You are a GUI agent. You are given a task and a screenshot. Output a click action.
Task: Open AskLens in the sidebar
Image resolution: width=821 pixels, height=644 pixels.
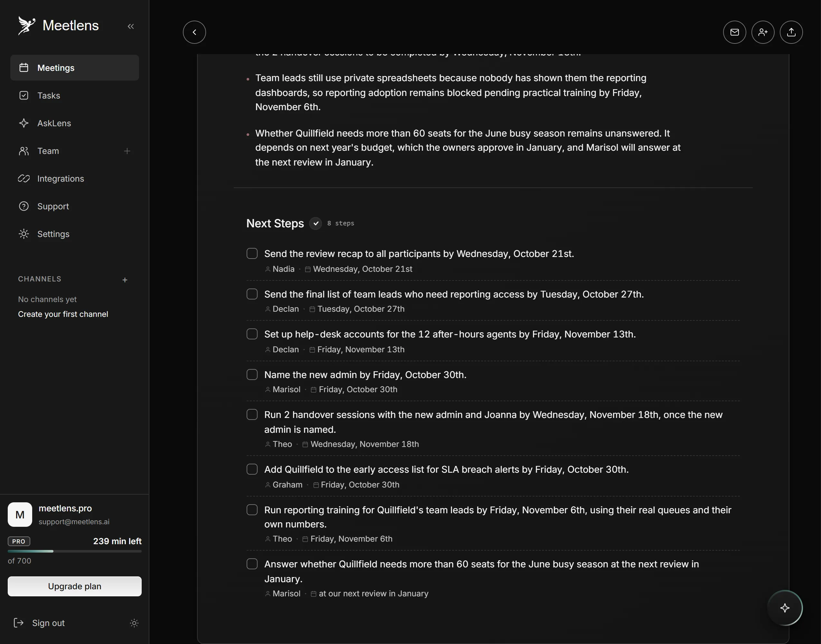click(x=75, y=123)
